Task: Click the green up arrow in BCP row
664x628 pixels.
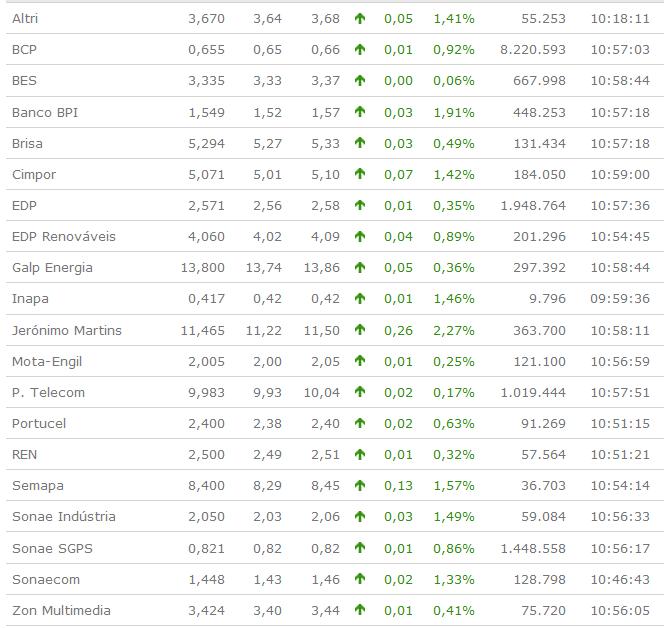Action: coord(360,50)
